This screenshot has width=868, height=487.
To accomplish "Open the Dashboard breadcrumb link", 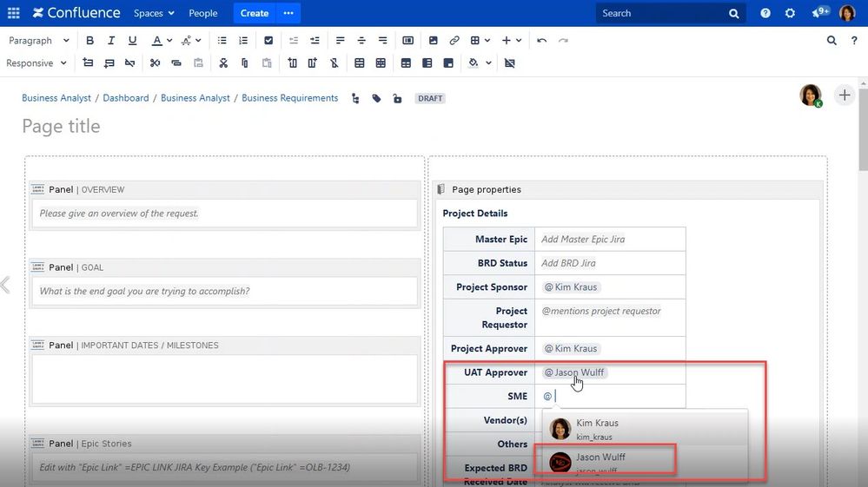I will pos(126,98).
